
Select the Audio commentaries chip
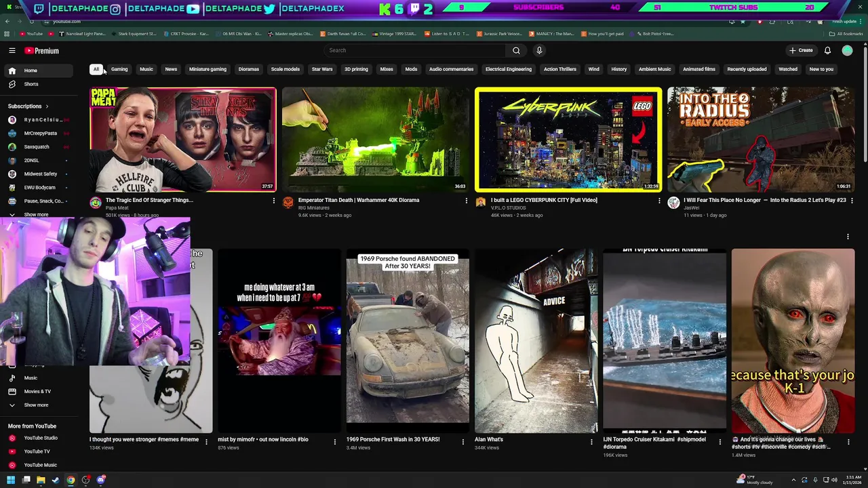pyautogui.click(x=451, y=69)
